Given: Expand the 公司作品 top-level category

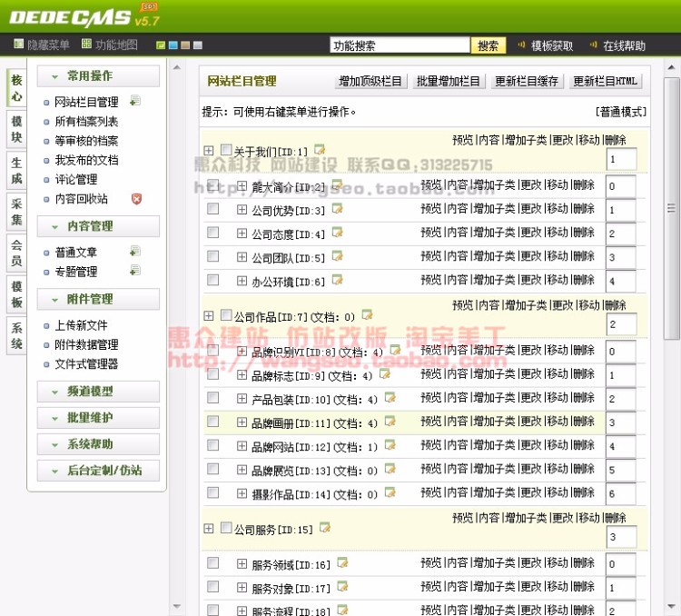Looking at the screenshot, I should [209, 315].
